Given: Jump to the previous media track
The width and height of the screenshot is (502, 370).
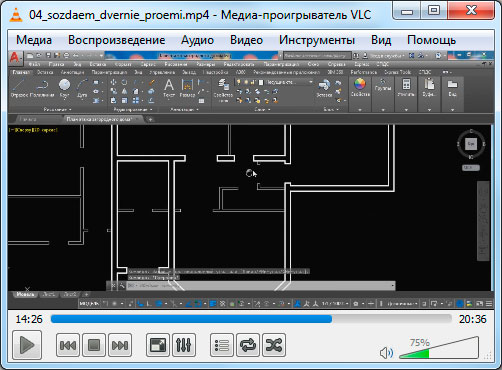Looking at the screenshot, I should pos(68,345).
